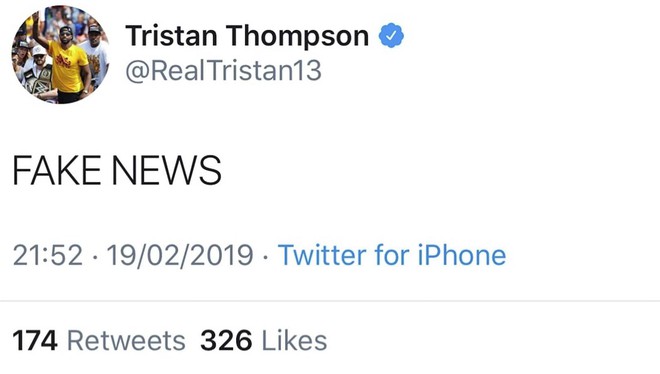The image size is (660, 374).
Task: Click the Likes label
Action: pos(294,340)
